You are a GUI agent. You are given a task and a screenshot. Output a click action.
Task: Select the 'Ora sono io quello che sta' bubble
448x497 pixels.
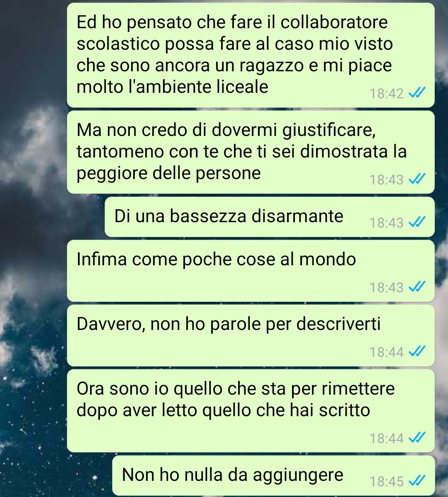(x=251, y=411)
